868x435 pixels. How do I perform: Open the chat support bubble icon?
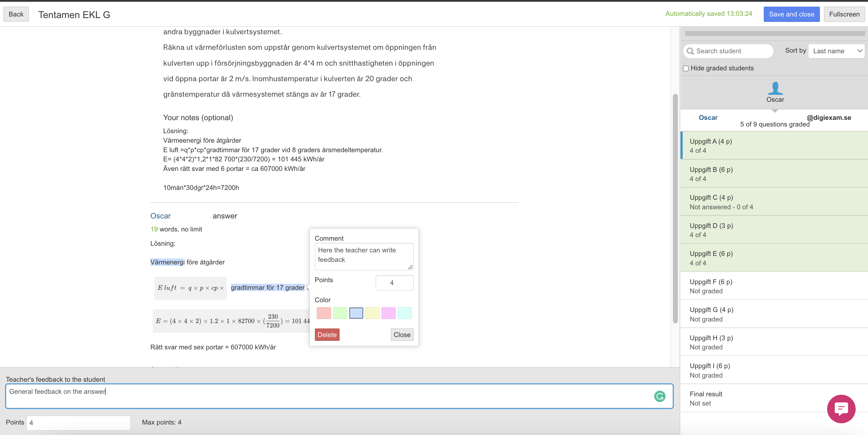tap(841, 408)
